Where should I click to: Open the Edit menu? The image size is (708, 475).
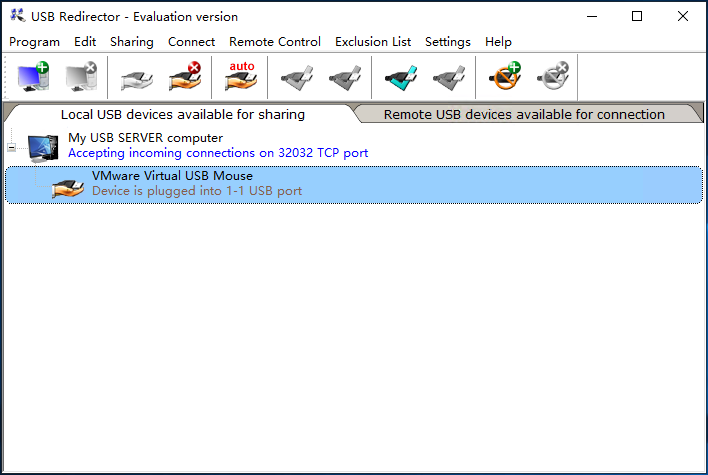[85, 42]
